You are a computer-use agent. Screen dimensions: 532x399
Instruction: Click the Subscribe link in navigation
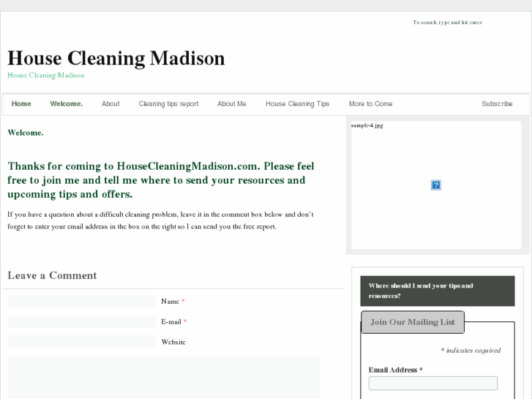497,104
